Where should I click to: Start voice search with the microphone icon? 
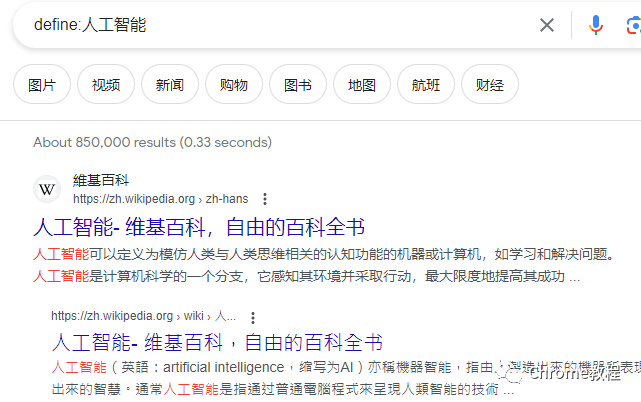pyautogui.click(x=596, y=25)
